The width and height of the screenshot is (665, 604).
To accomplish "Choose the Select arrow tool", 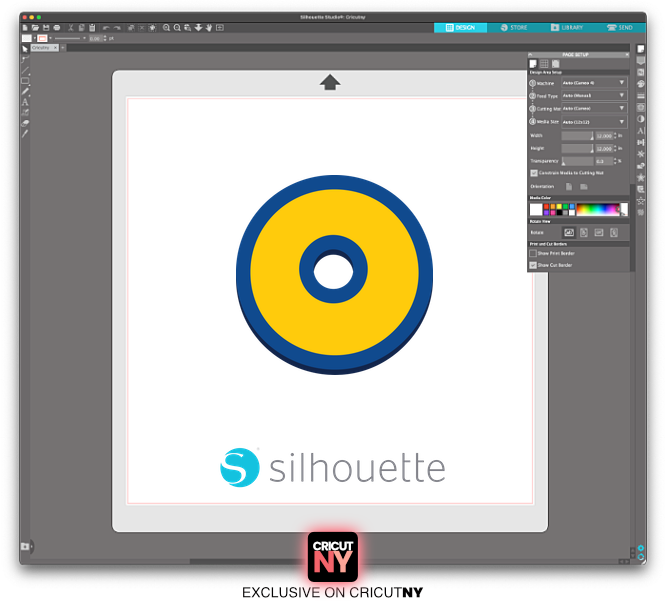I will (25, 49).
